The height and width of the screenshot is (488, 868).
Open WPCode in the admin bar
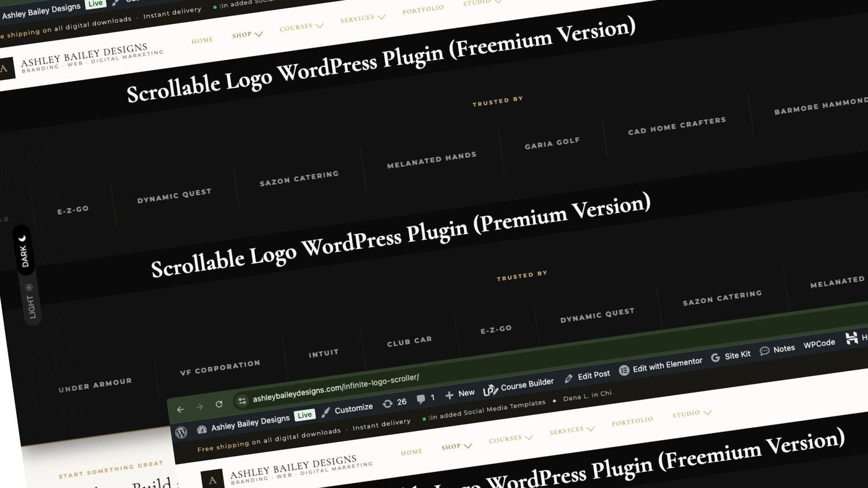[x=819, y=344]
